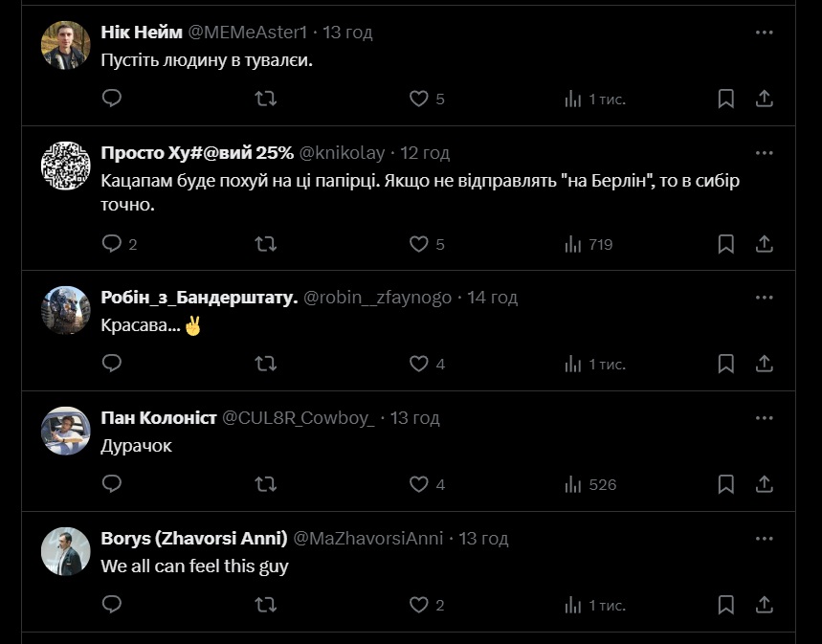The width and height of the screenshot is (822, 644).
Task: Open more menu on @knikolay's tweet
Action: pos(764,152)
